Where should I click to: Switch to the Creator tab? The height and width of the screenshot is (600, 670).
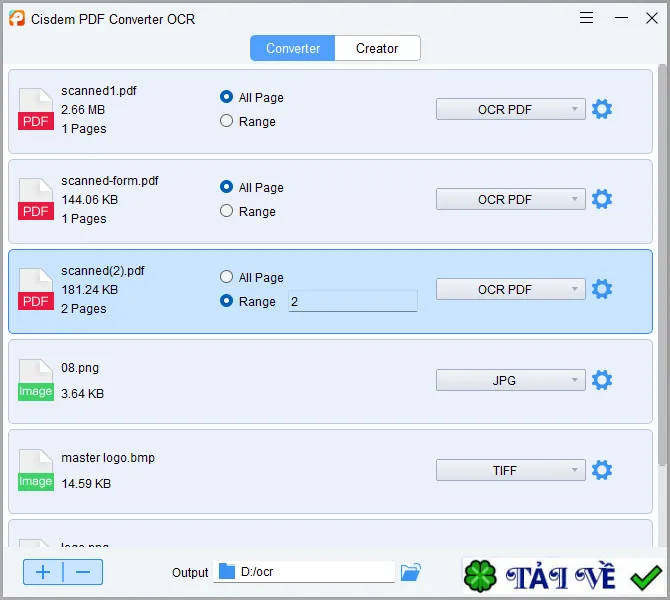(x=377, y=48)
